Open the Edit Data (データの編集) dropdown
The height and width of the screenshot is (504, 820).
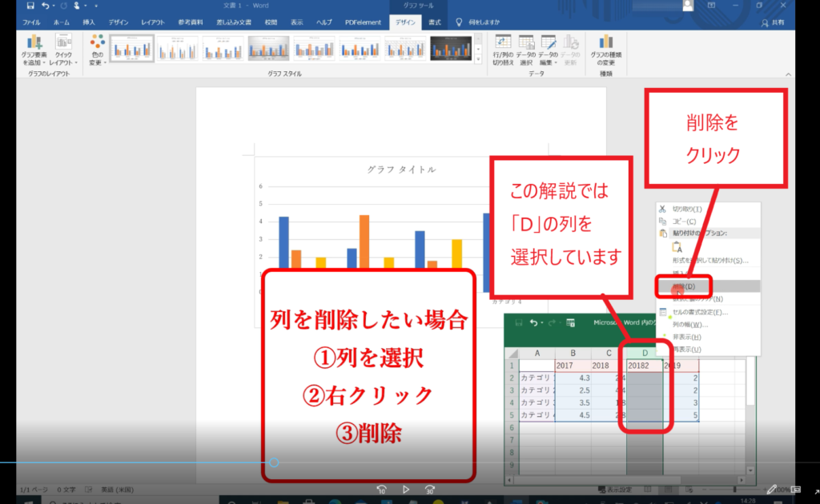[549, 49]
